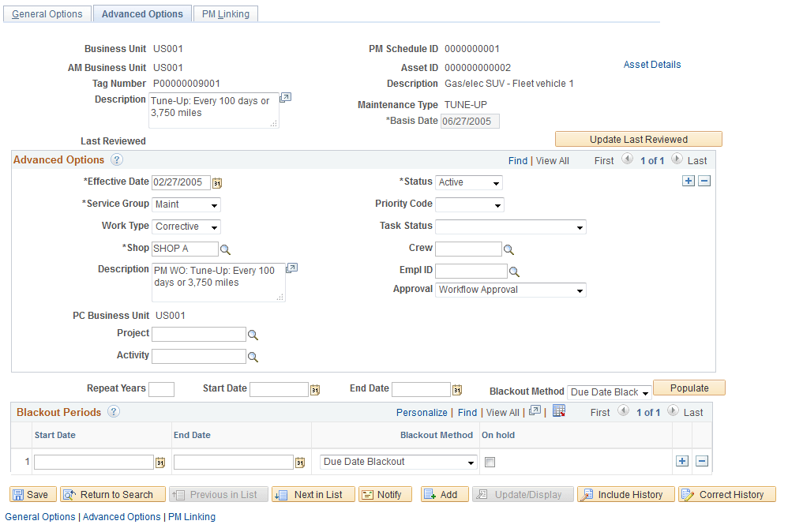788x532 pixels.
Task: Switch to the PM Linking tab
Action: 225,13
